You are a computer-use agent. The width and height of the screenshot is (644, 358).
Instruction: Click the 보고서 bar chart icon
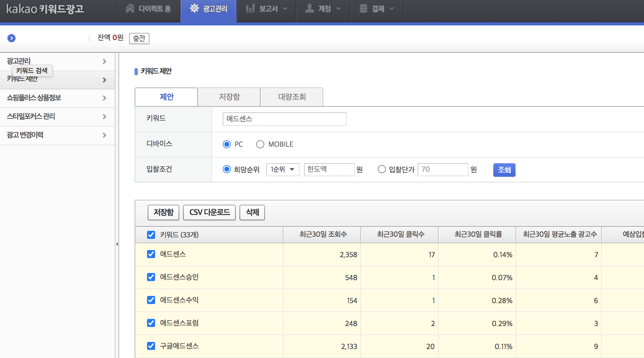250,8
